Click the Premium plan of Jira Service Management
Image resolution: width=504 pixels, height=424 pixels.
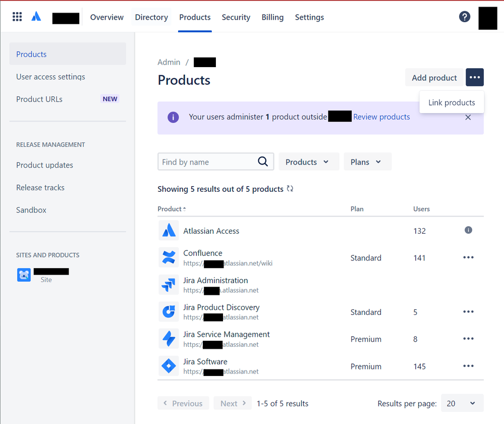366,339
